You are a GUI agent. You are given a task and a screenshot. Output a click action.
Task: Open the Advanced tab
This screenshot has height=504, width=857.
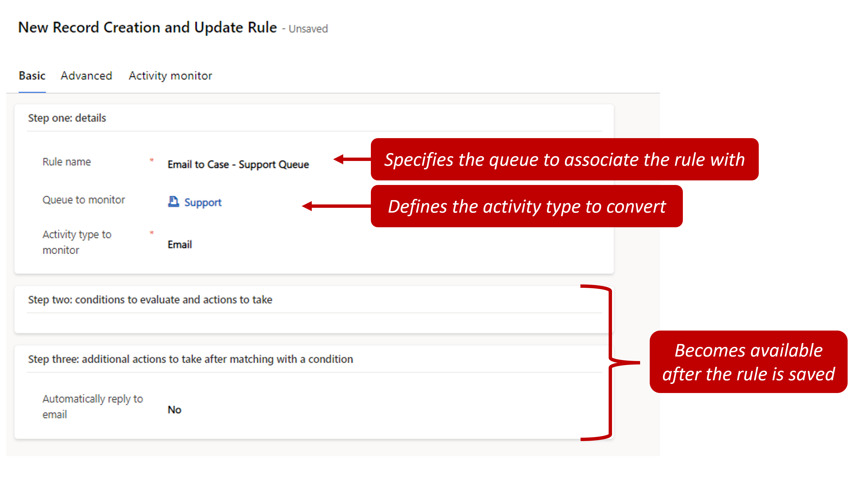[x=86, y=75]
